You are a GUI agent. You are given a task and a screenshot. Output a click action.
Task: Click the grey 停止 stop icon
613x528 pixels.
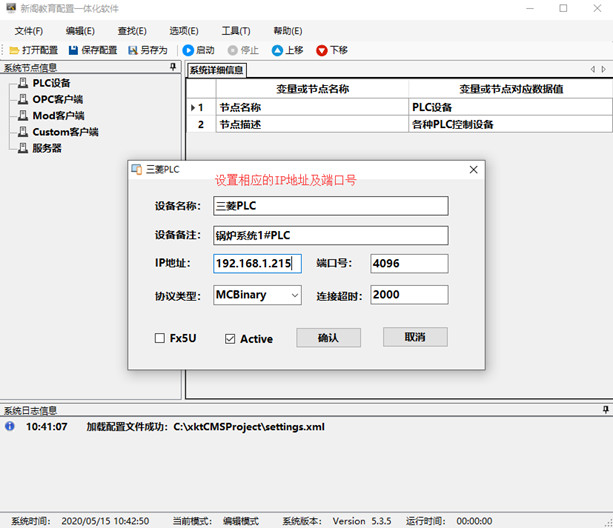click(233, 50)
